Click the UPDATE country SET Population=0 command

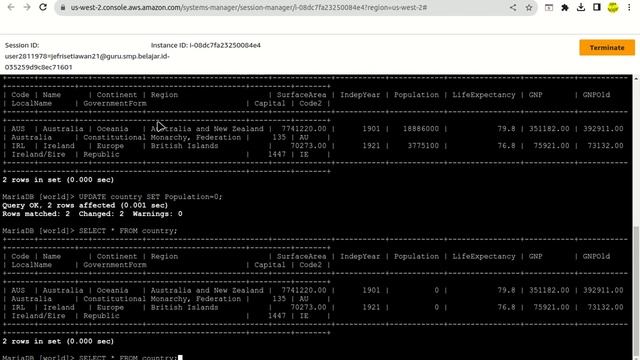click(x=151, y=197)
